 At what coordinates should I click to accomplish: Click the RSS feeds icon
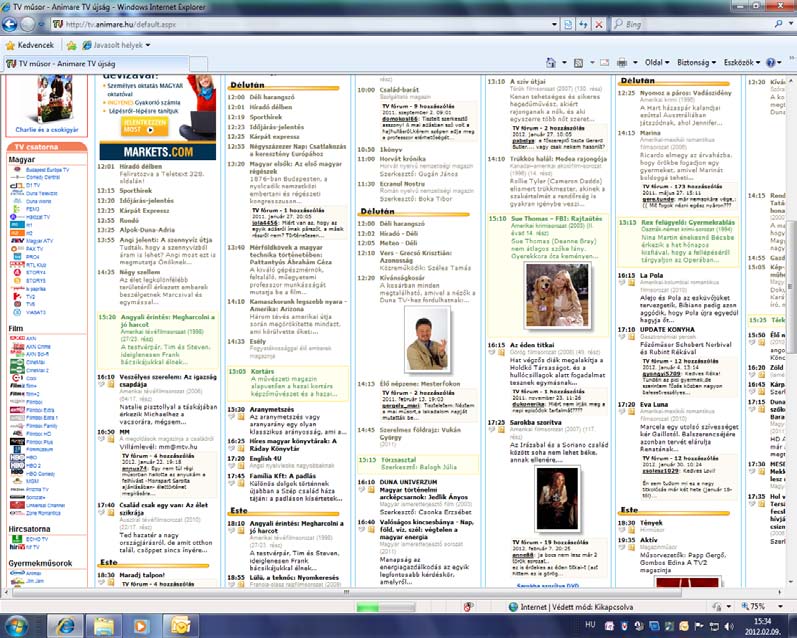[x=578, y=63]
